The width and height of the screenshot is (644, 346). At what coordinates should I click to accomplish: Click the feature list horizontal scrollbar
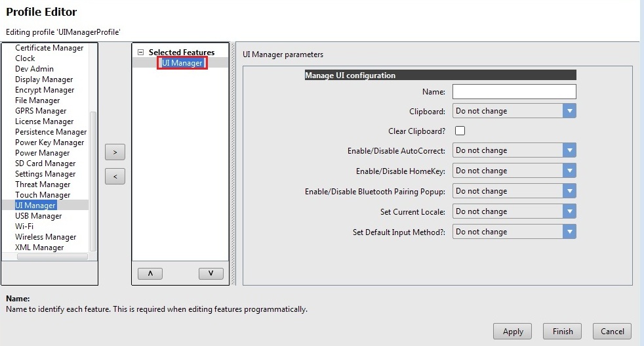point(51,257)
